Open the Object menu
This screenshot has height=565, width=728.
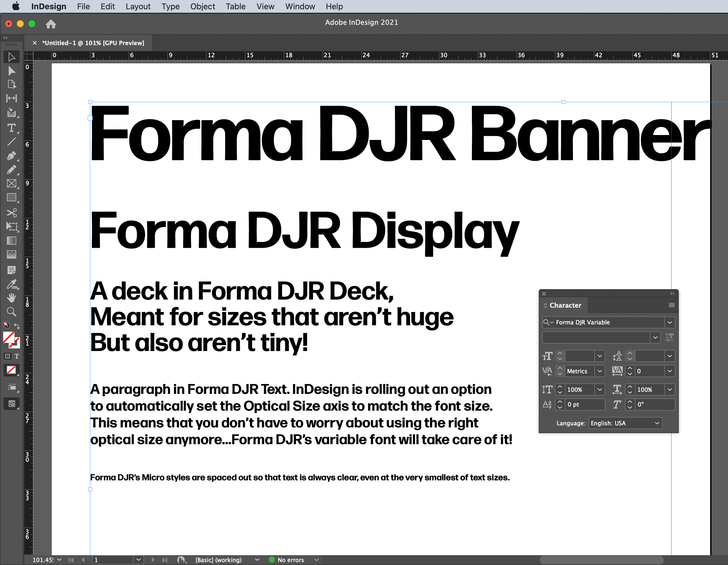[x=203, y=6]
